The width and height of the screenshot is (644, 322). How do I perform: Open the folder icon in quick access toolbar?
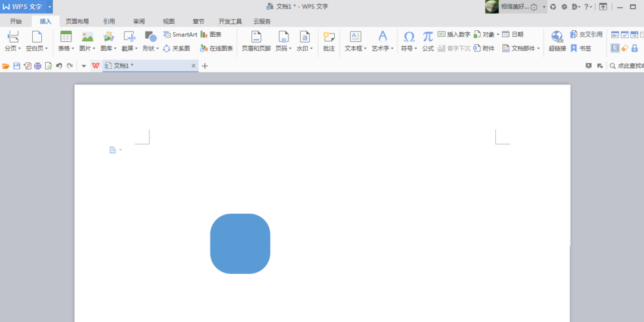(6, 66)
